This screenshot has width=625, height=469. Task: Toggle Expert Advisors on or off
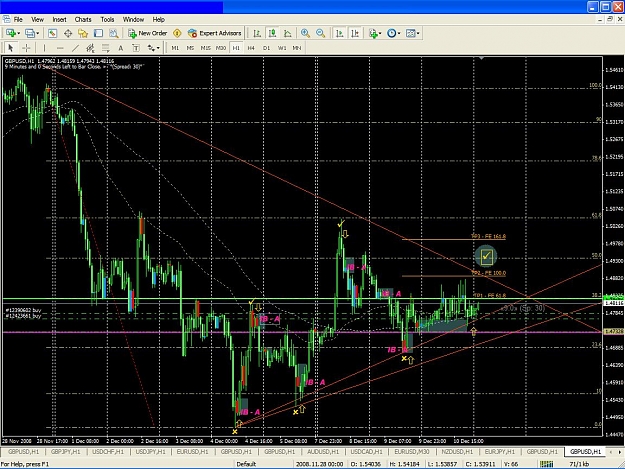tap(214, 33)
